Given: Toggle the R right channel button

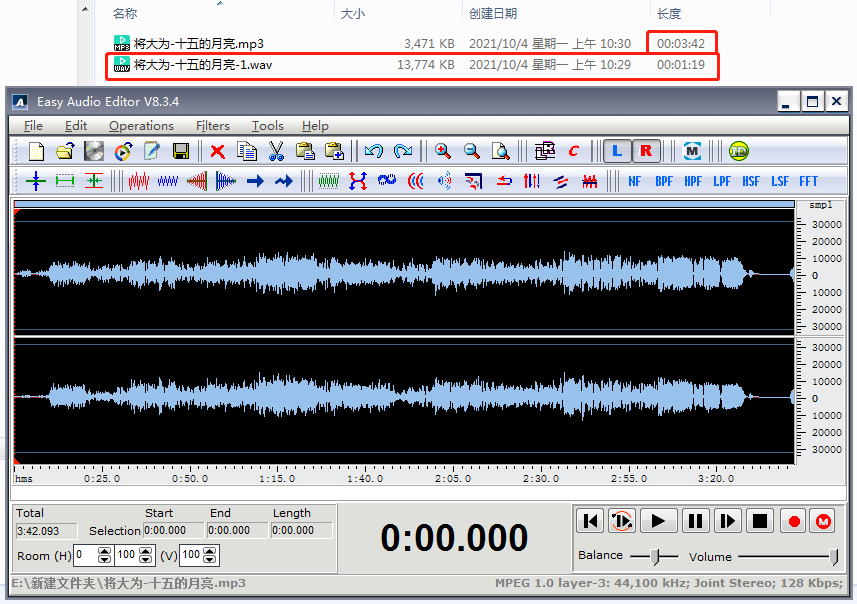Looking at the screenshot, I should point(645,151).
